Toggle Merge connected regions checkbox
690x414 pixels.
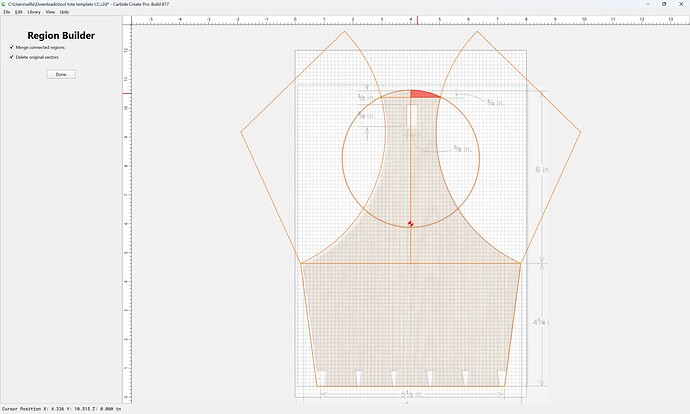pos(11,47)
